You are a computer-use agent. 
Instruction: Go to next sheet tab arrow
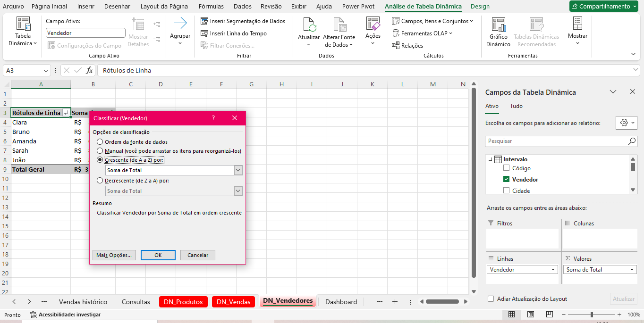coord(29,302)
